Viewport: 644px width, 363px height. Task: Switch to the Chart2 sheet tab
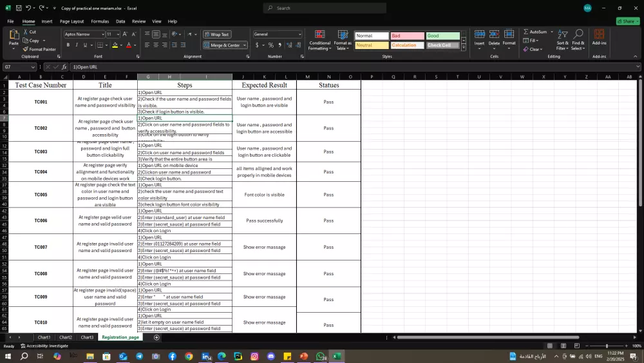pos(66,337)
